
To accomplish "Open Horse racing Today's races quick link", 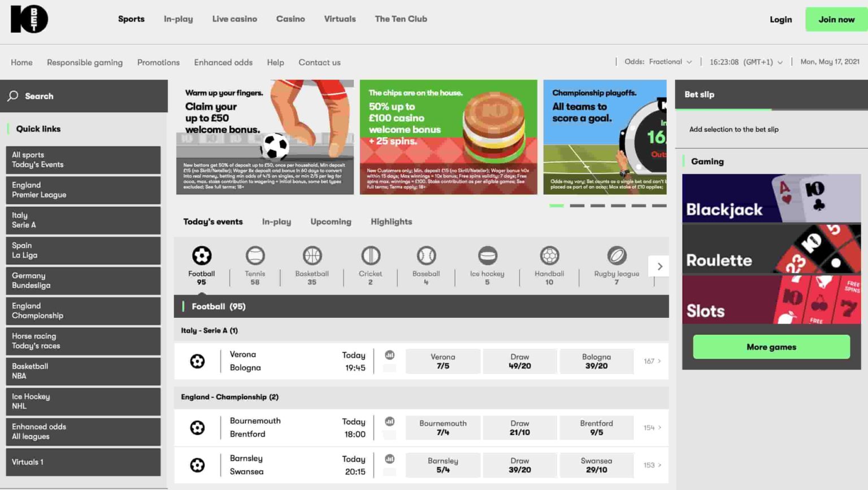I will coord(83,341).
